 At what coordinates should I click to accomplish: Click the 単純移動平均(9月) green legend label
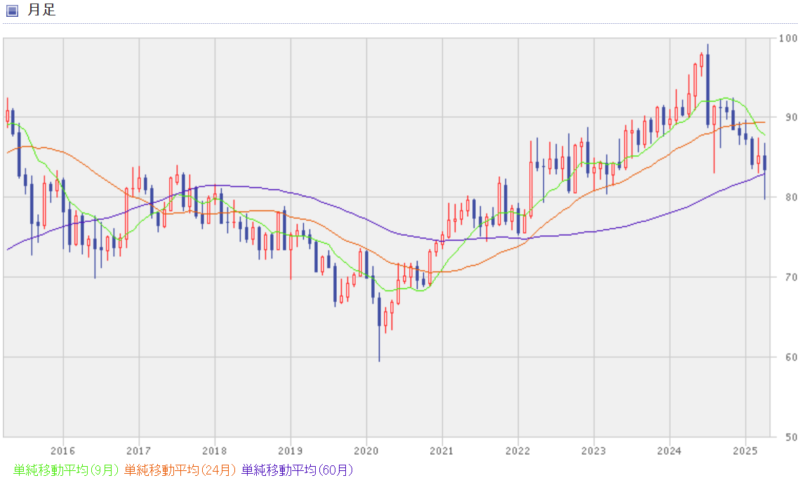[x=66, y=469]
